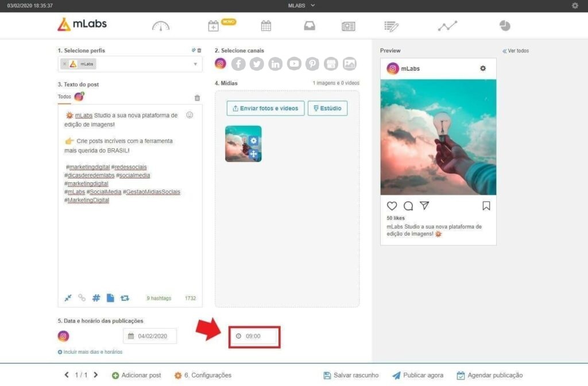The width and height of the screenshot is (588, 386).
Task: Click the time field showing 09:00
Action: 254,337
